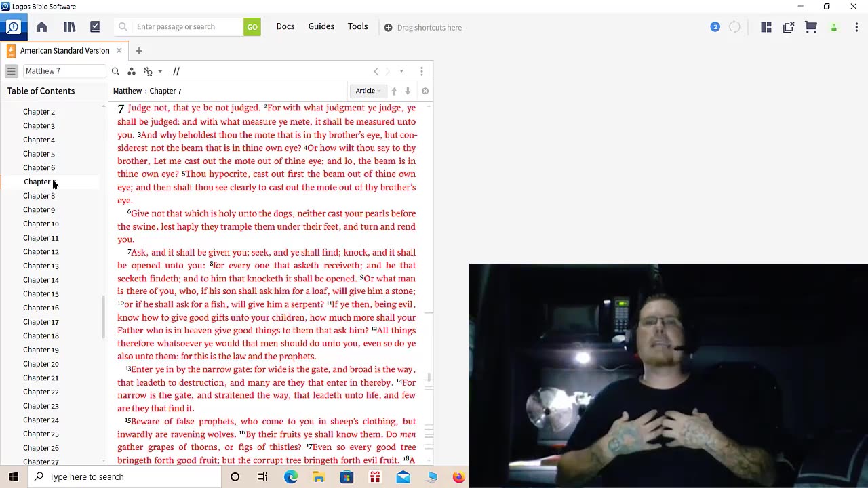Select Chapter 2 in contents
The height and width of the screenshot is (488, 868).
tap(39, 112)
